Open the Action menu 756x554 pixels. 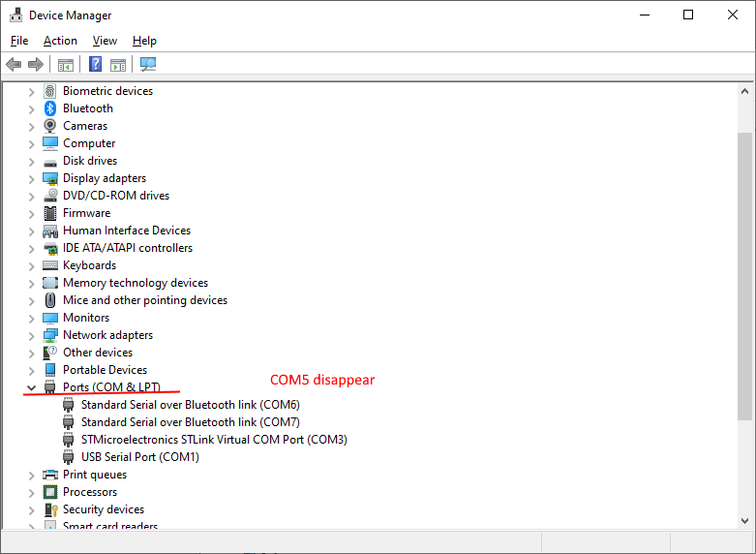tap(60, 41)
